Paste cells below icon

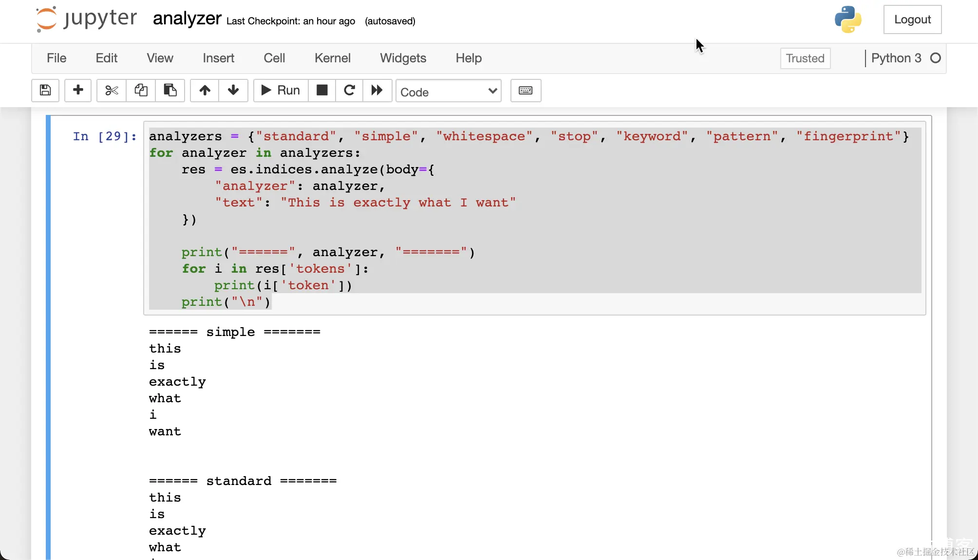click(170, 91)
